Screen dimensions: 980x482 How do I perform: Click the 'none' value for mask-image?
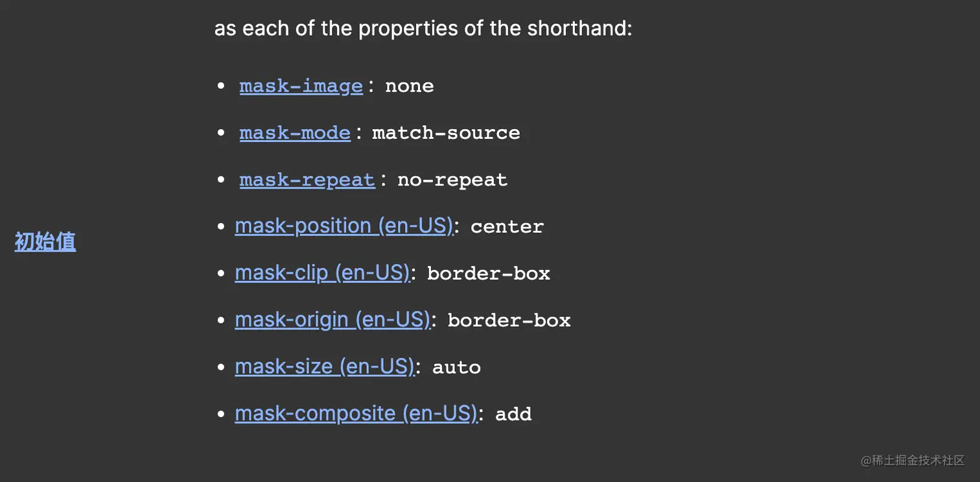pyautogui.click(x=410, y=86)
